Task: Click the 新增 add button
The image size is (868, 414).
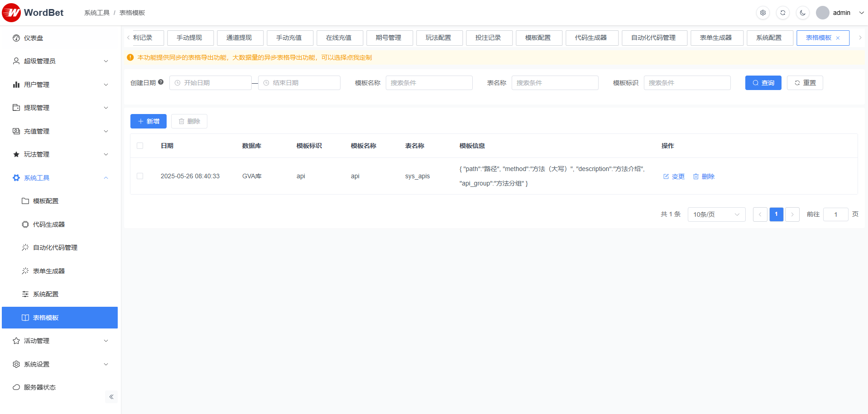Action: point(149,121)
